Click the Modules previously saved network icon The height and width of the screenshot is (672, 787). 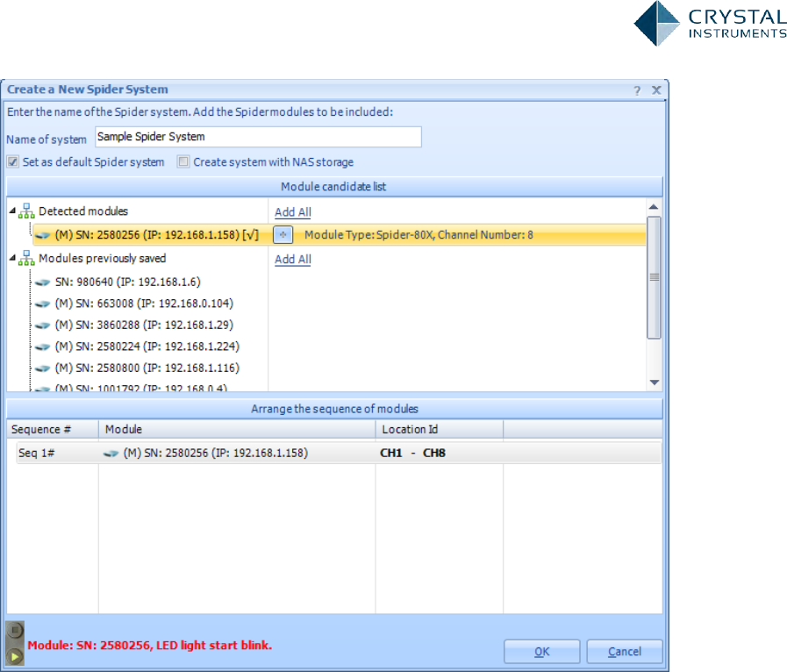pos(26,258)
